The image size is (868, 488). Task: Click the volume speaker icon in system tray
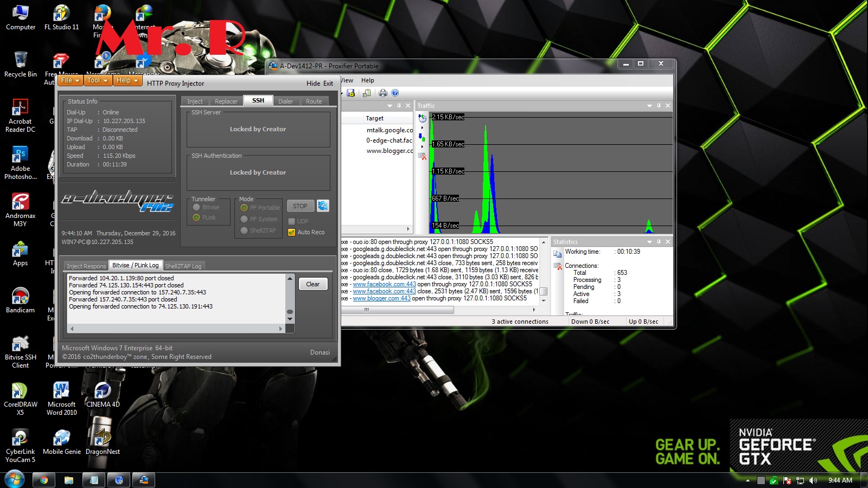click(813, 480)
